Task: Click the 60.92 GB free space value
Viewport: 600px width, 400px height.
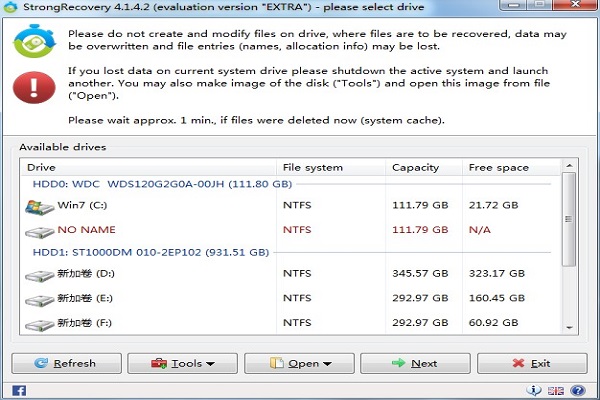Action: [x=493, y=323]
